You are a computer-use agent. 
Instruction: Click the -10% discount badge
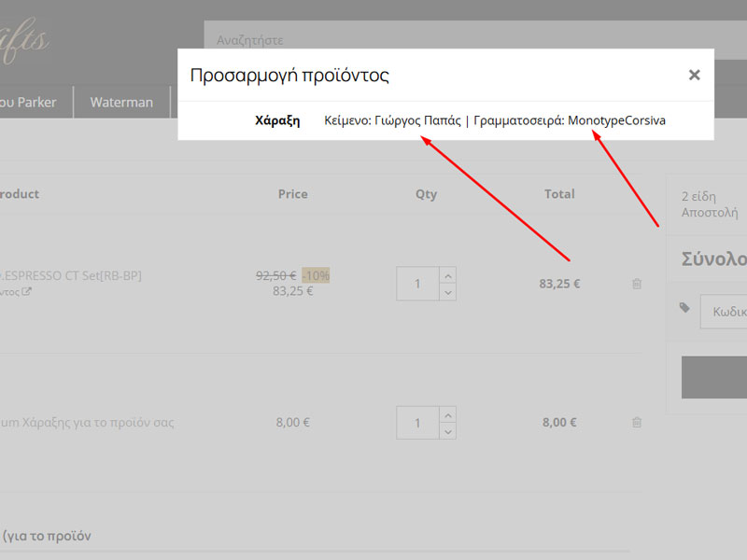click(x=316, y=275)
